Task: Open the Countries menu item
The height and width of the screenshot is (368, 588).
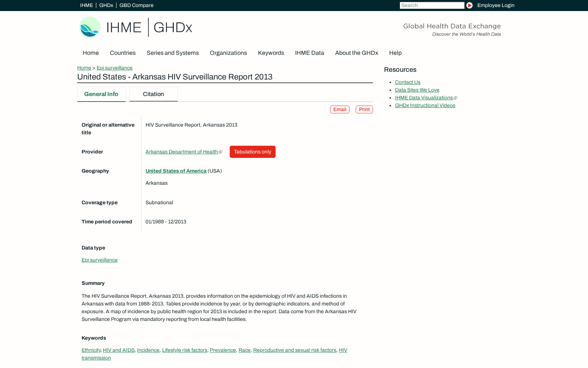Action: tap(123, 53)
